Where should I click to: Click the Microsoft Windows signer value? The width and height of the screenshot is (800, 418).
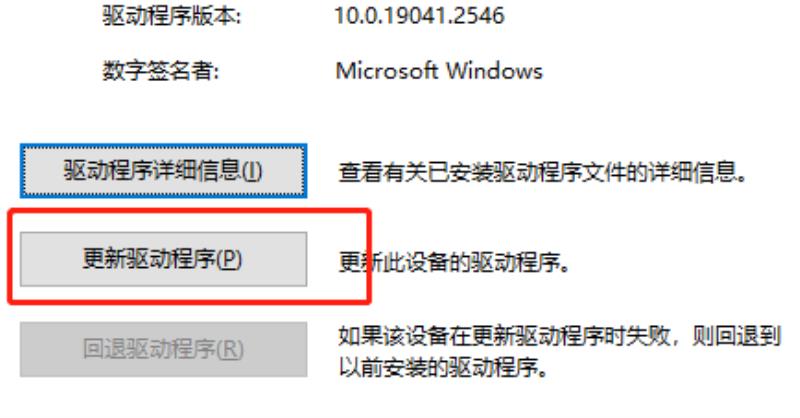pos(439,70)
